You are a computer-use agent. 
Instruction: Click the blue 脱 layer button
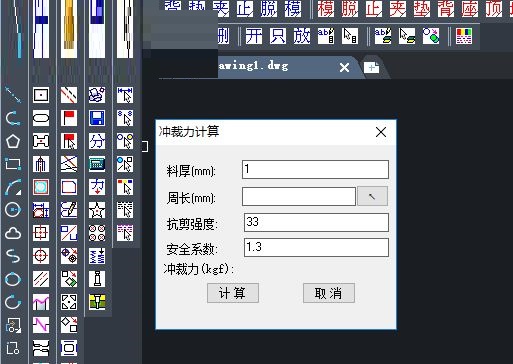coord(269,9)
